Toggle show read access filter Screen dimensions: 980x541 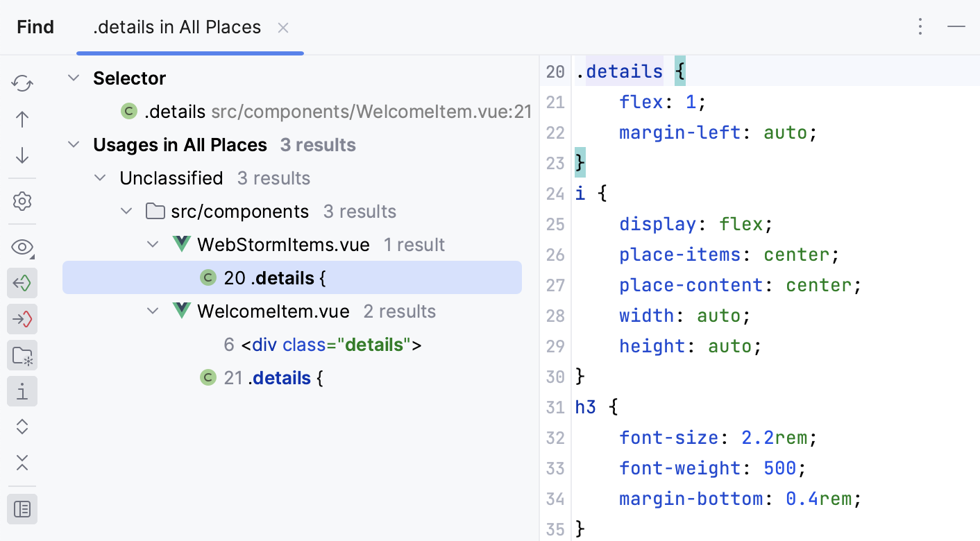tap(22, 283)
